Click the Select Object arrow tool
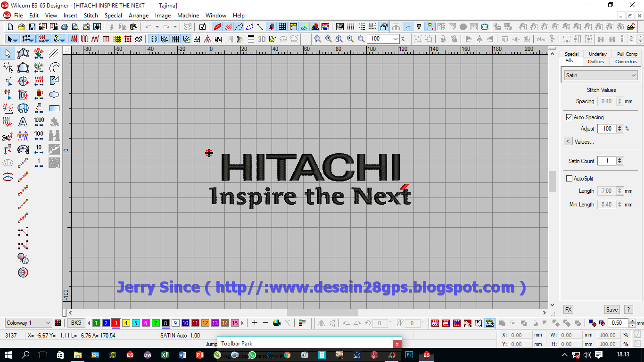This screenshot has width=644, height=362. click(x=8, y=54)
